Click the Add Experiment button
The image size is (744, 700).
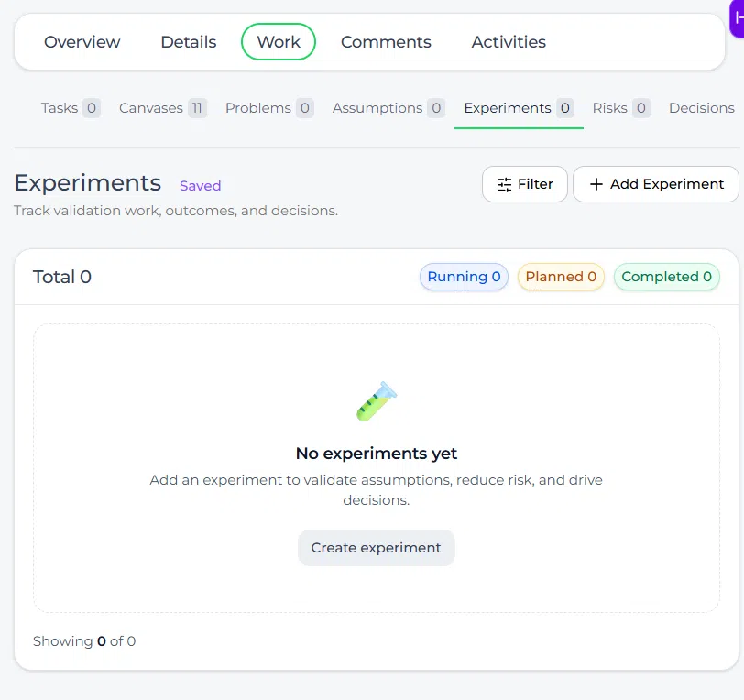click(656, 184)
